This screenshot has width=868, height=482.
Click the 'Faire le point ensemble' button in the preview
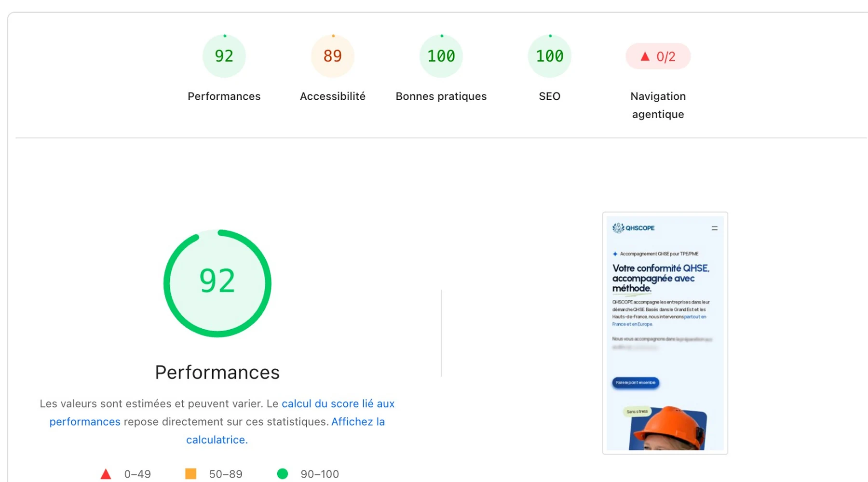pos(636,383)
